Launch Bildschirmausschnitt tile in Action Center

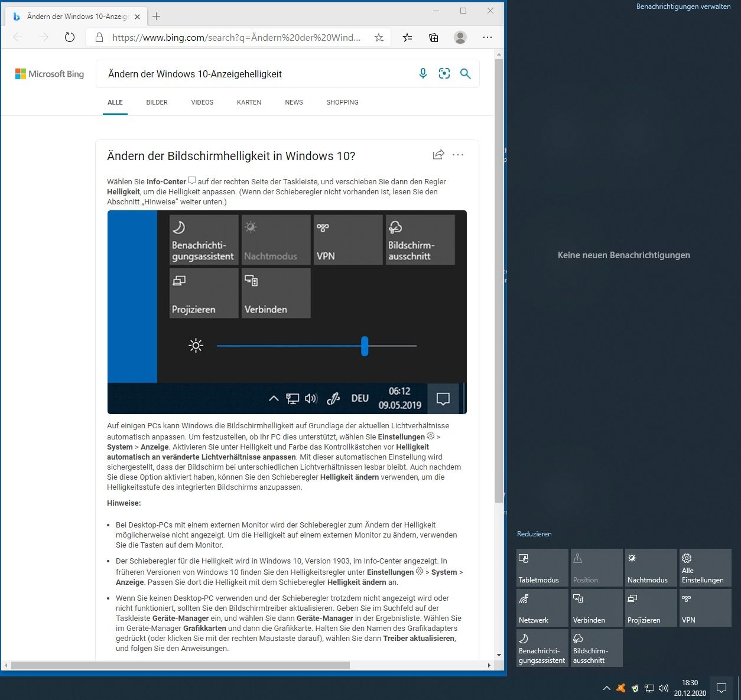click(x=596, y=648)
